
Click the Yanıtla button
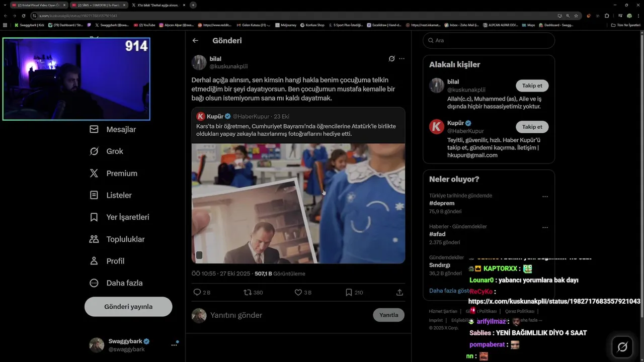(388, 315)
